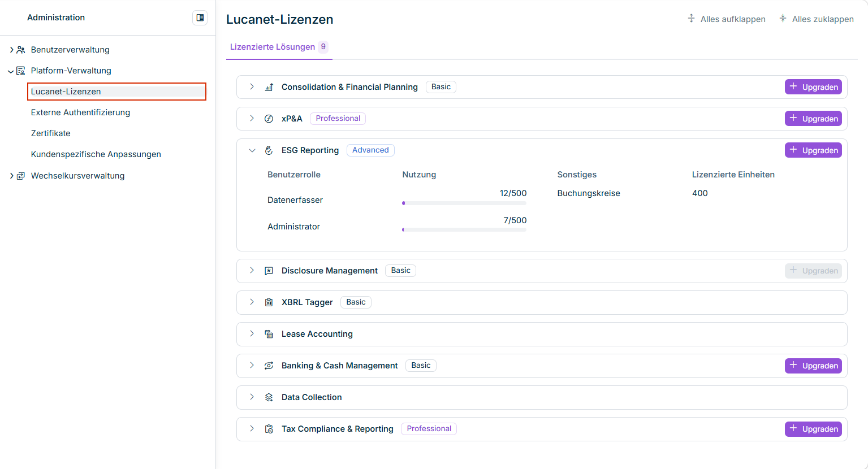Collapse the ESG Reporting section
Image resolution: width=868 pixels, height=469 pixels.
(x=252, y=150)
